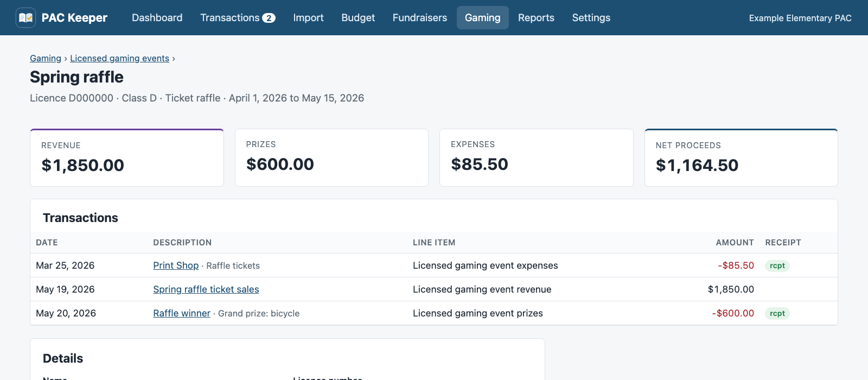Screen dimensions: 868x380
Task: Open the Fundraisers section
Action: click(420, 18)
